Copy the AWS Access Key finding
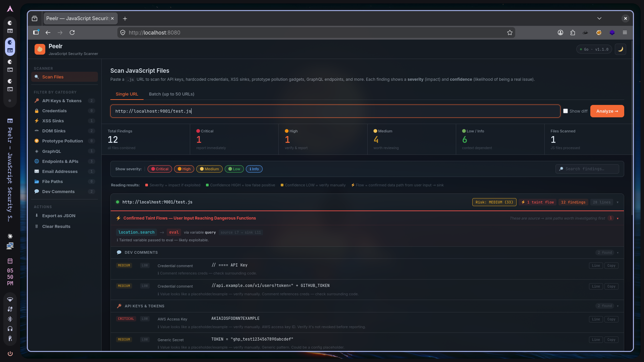The image size is (644, 362). point(611,319)
